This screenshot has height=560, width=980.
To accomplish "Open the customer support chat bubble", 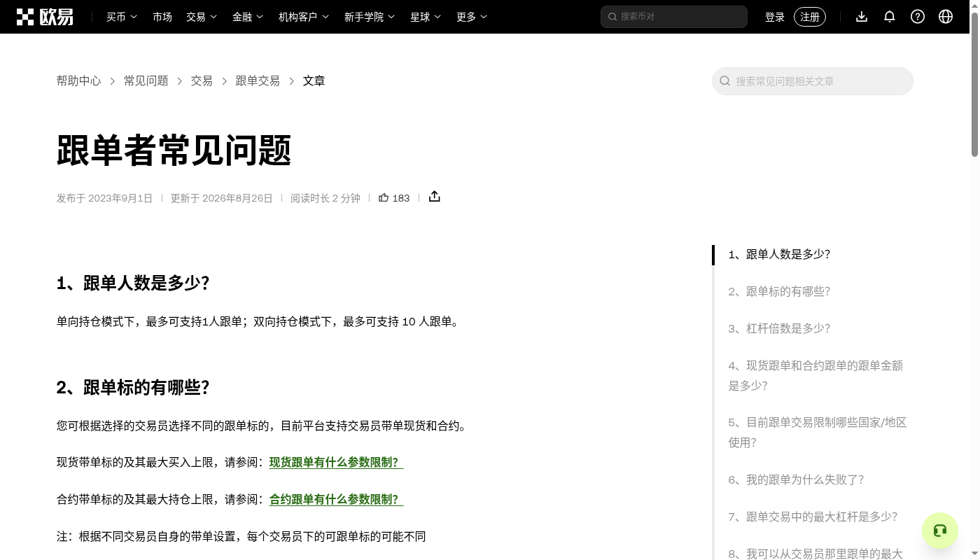I will [x=939, y=531].
